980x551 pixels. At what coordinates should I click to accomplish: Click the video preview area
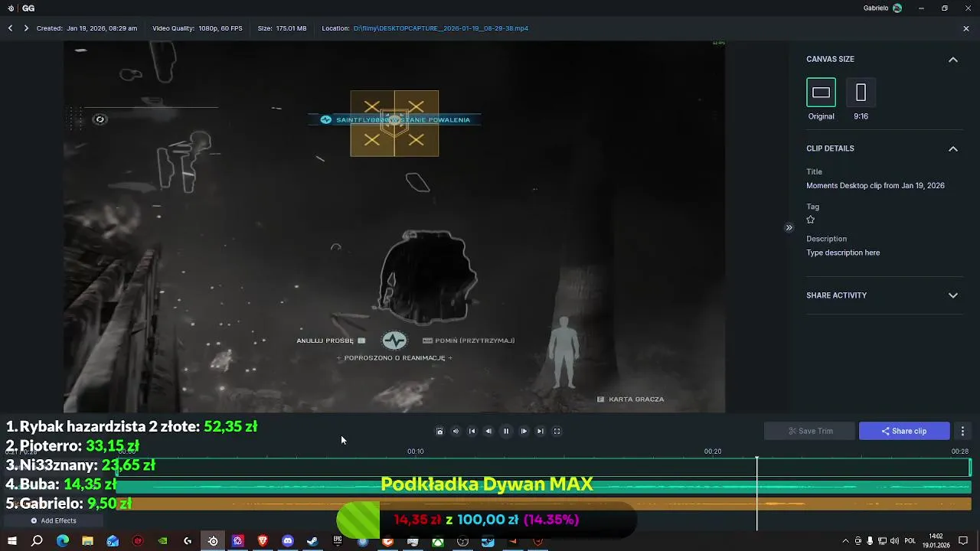point(394,227)
